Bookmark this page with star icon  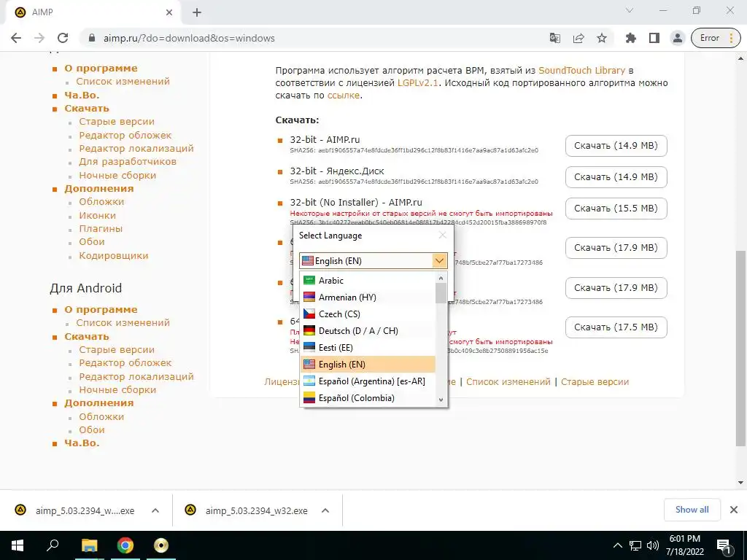point(602,38)
